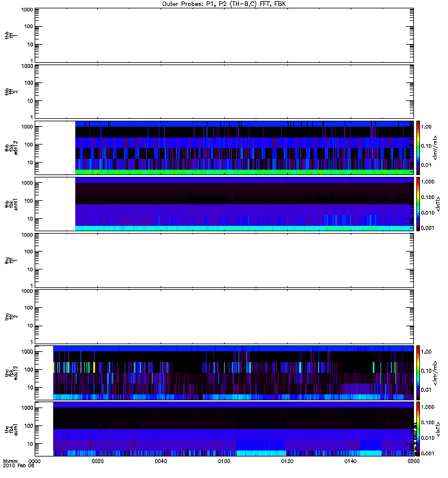Viewport: 448px width, 478px height.
Task: Click the plot title 'Outer Probes: P1, P2 (TH-B,C) FFT, FBK'
Action: (224, 4)
